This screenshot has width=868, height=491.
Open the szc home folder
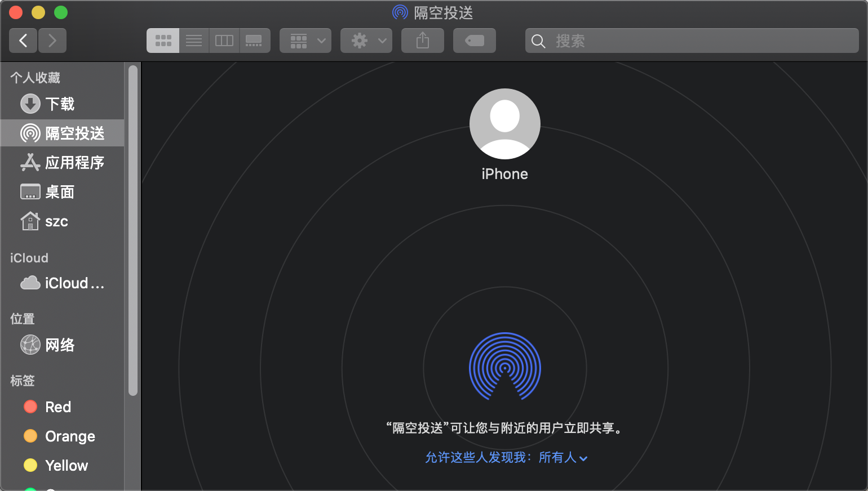coord(63,221)
